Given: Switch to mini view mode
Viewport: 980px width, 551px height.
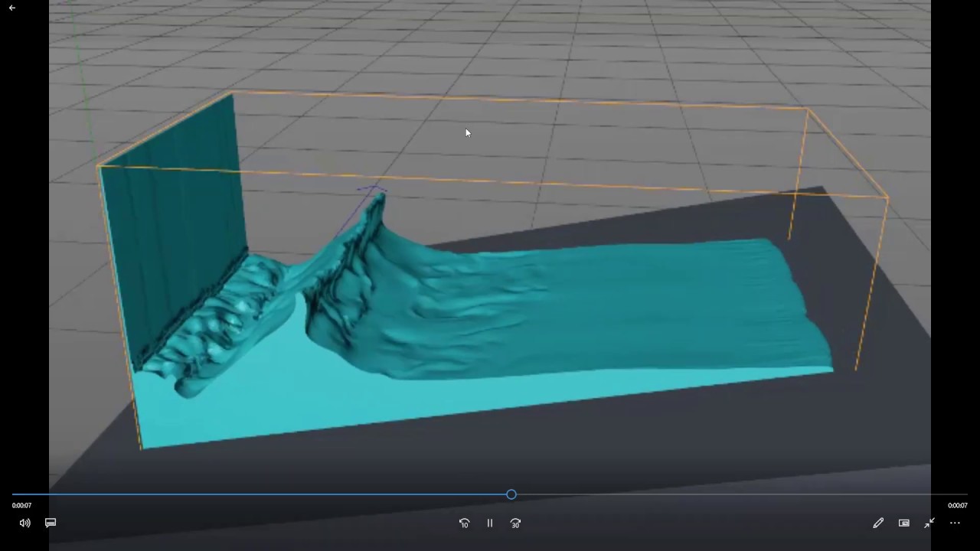Looking at the screenshot, I should click(904, 523).
